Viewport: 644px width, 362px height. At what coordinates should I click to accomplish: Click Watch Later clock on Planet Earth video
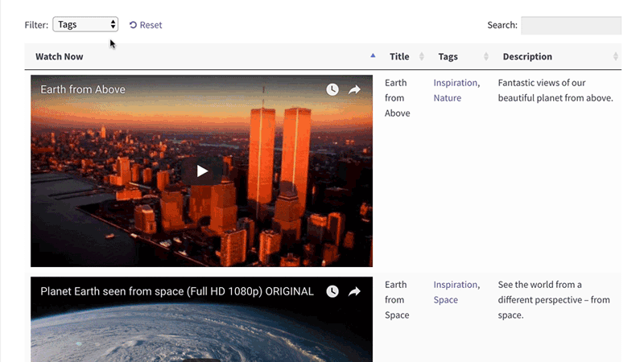click(332, 291)
